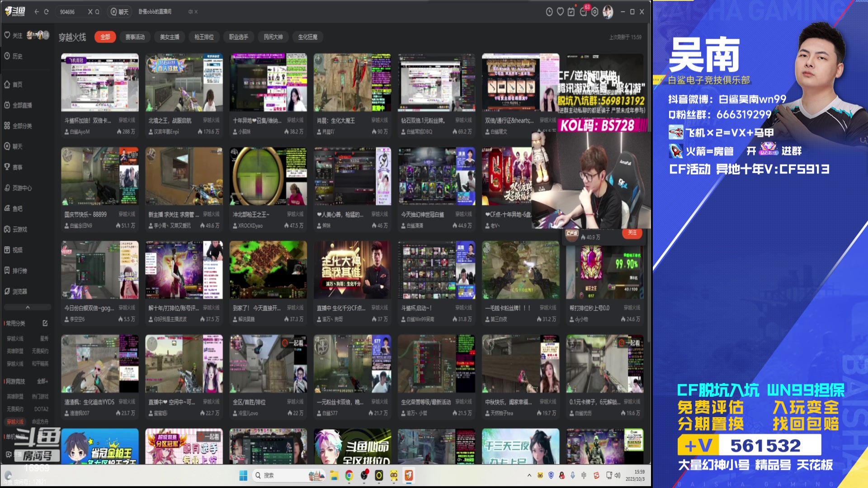Collapse the sidebar menu with the up chevron

(28, 307)
